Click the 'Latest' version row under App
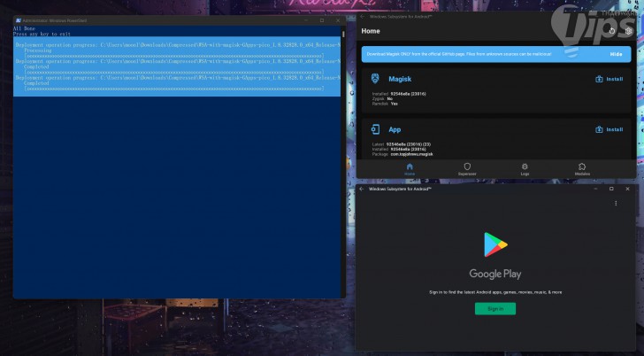Screen dimensions: 644x356 (402, 144)
